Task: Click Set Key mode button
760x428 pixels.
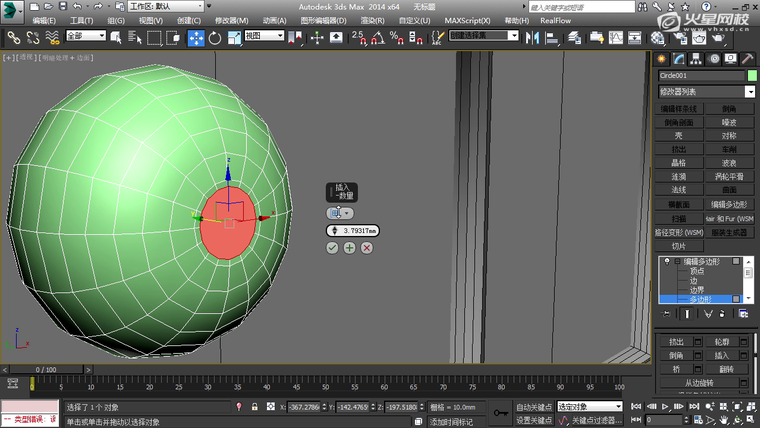Action: pyautogui.click(x=535, y=421)
